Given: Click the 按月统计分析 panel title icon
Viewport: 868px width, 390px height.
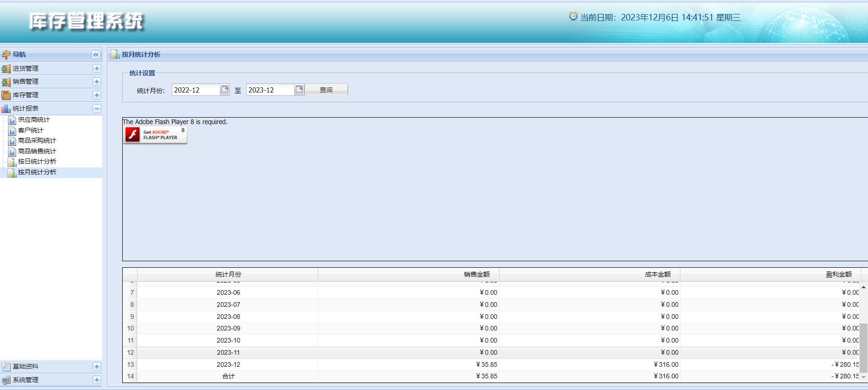Looking at the screenshot, I should click(x=115, y=54).
